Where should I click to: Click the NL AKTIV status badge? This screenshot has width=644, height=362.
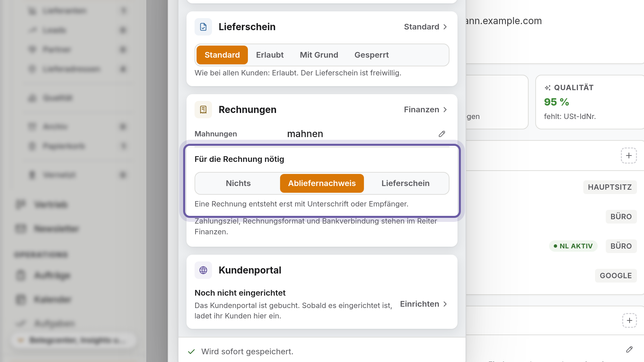pos(573,246)
